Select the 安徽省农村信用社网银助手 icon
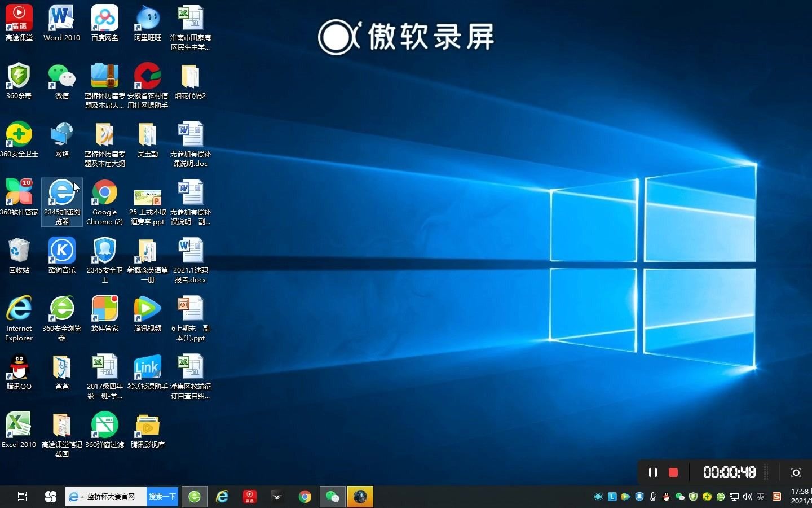Image resolution: width=812 pixels, height=508 pixels. pyautogui.click(x=148, y=86)
